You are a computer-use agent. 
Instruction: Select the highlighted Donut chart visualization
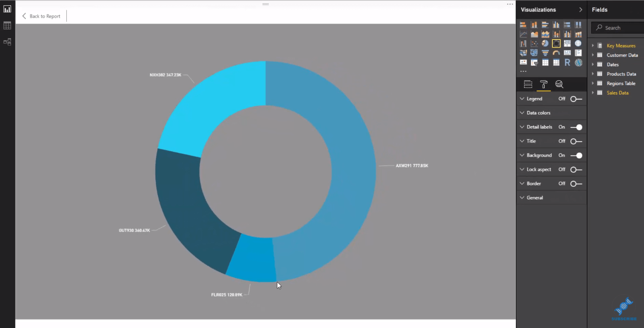tap(556, 44)
